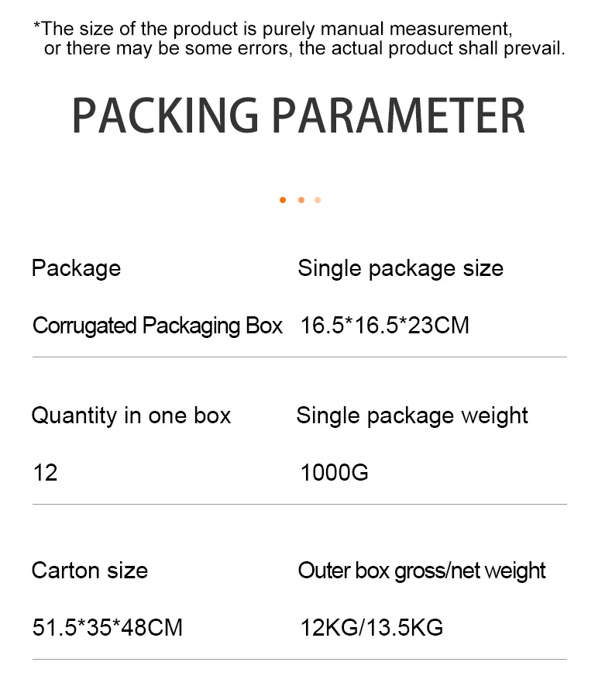Click the PACKING PARAMETER heading

tap(298, 116)
